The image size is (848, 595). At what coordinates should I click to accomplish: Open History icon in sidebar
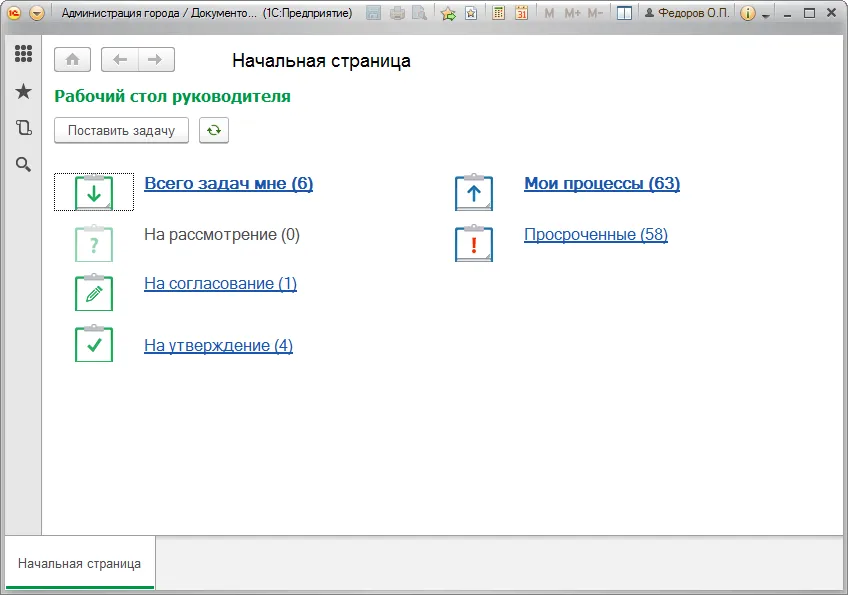[x=23, y=128]
